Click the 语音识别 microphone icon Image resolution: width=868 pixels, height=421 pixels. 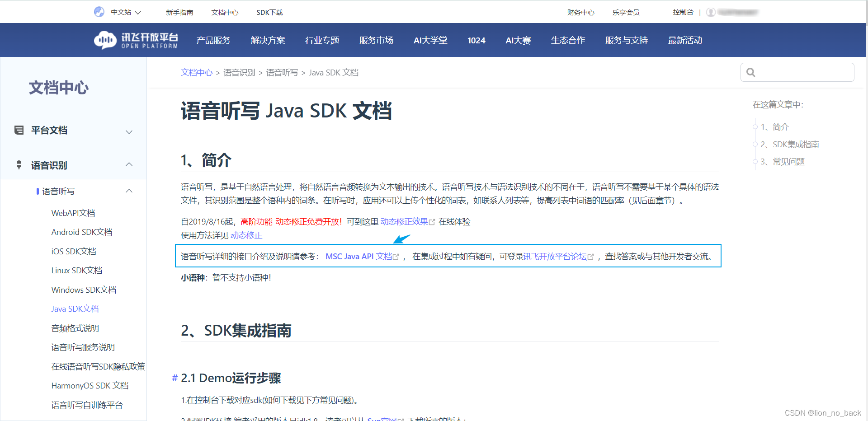point(19,165)
